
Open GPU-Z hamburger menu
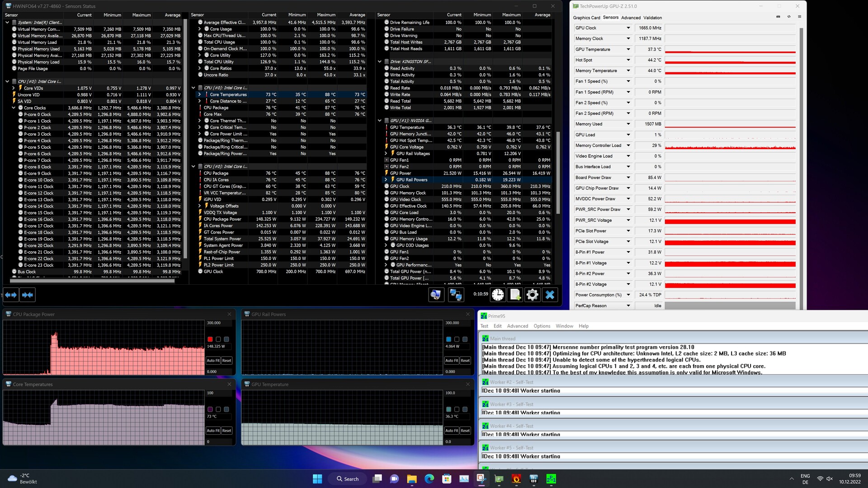click(799, 17)
